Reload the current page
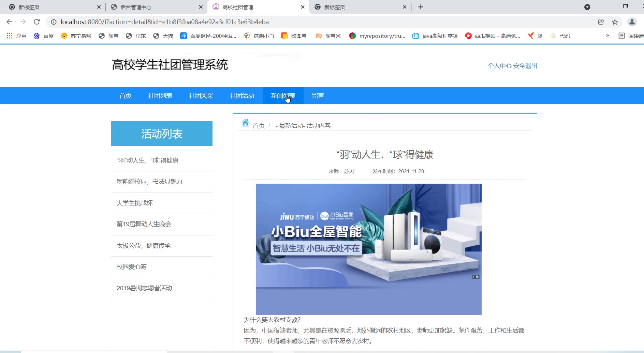The height and width of the screenshot is (353, 644). [37, 22]
